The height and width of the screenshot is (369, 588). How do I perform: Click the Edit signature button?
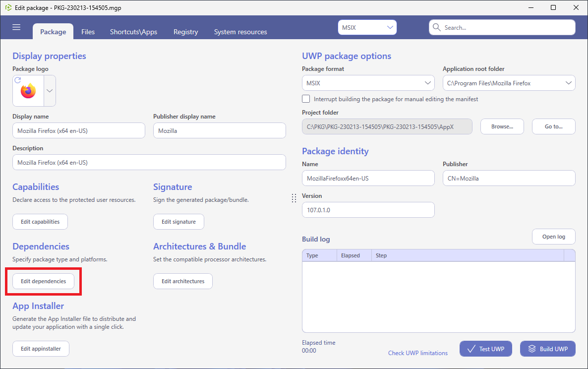[x=178, y=222]
